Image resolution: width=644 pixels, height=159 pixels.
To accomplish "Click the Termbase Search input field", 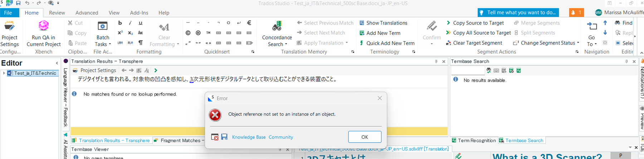I will tap(468, 71).
